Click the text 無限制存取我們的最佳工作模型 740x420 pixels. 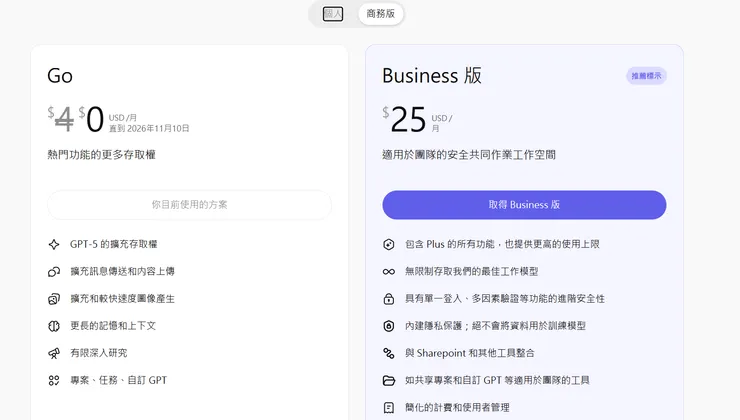pyautogui.click(x=471, y=272)
